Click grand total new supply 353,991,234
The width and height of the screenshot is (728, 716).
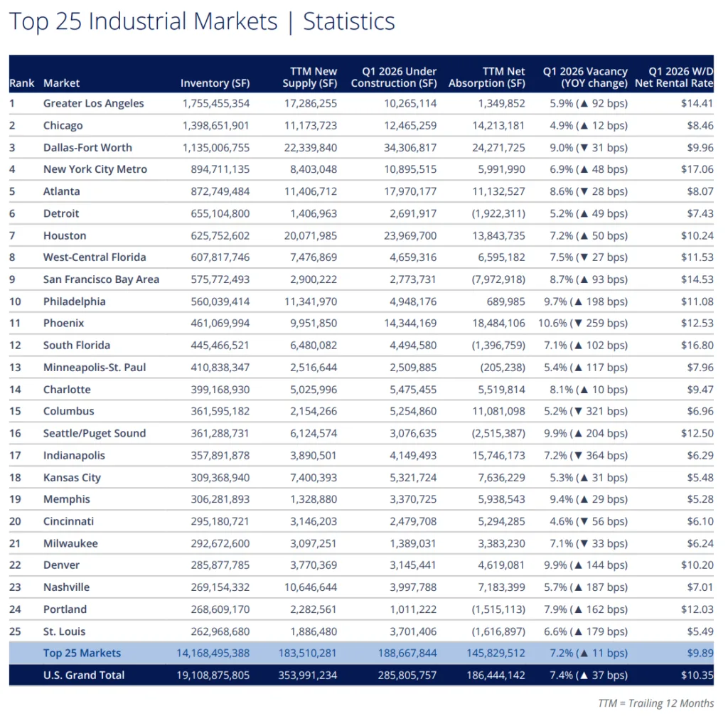coord(308,675)
